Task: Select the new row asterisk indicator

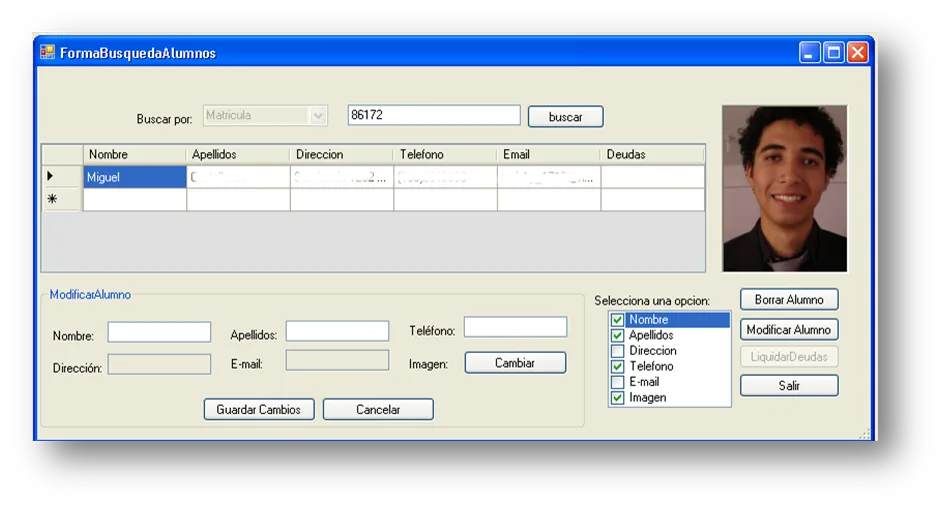Action: pos(62,199)
